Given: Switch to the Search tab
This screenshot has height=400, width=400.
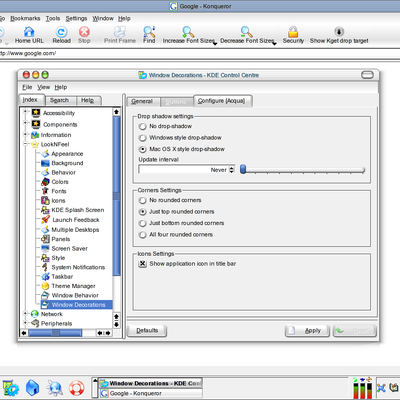Looking at the screenshot, I should click(59, 100).
